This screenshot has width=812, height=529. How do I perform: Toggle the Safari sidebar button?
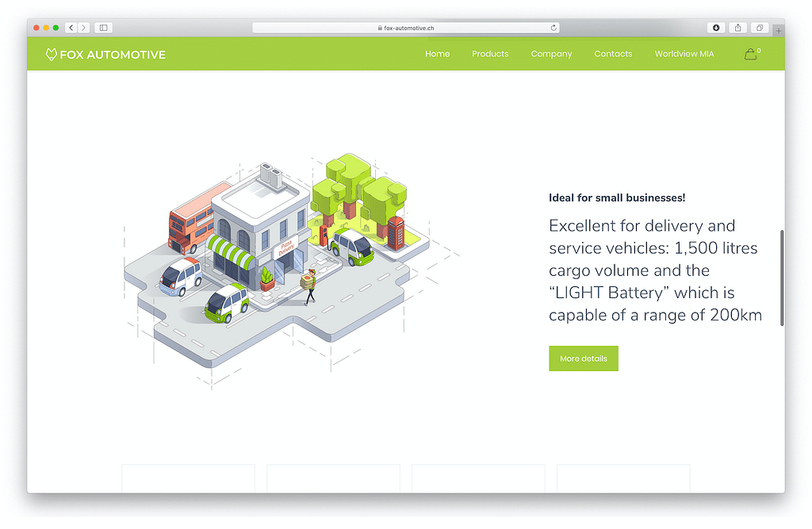(x=103, y=28)
